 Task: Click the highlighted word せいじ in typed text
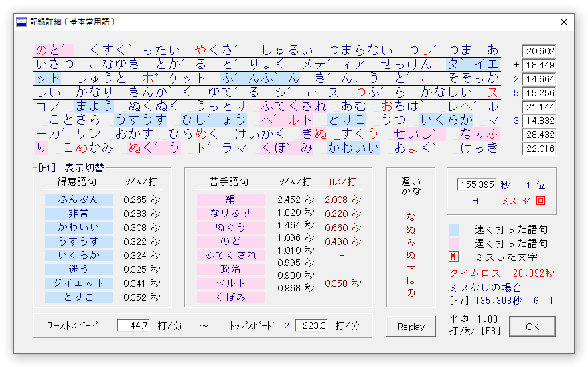pos(419,134)
